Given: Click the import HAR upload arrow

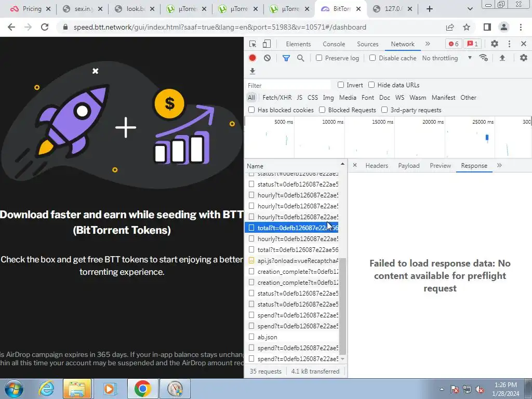Looking at the screenshot, I should pyautogui.click(x=502, y=58).
